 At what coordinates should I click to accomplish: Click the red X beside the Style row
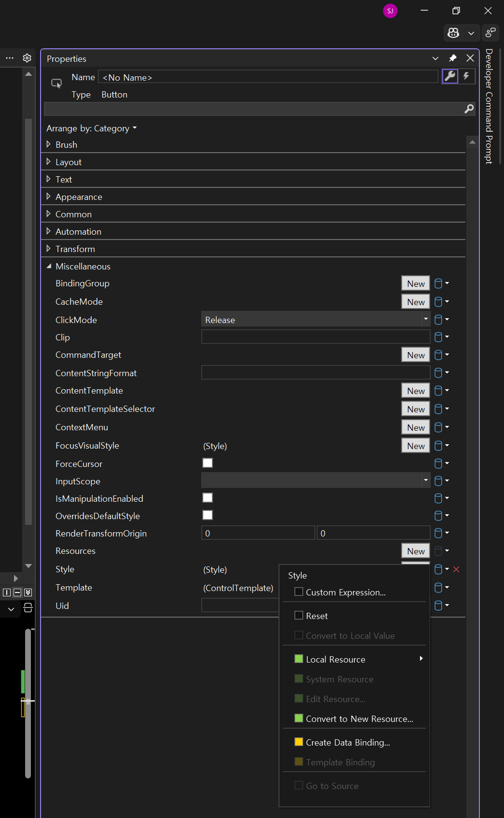tap(456, 569)
